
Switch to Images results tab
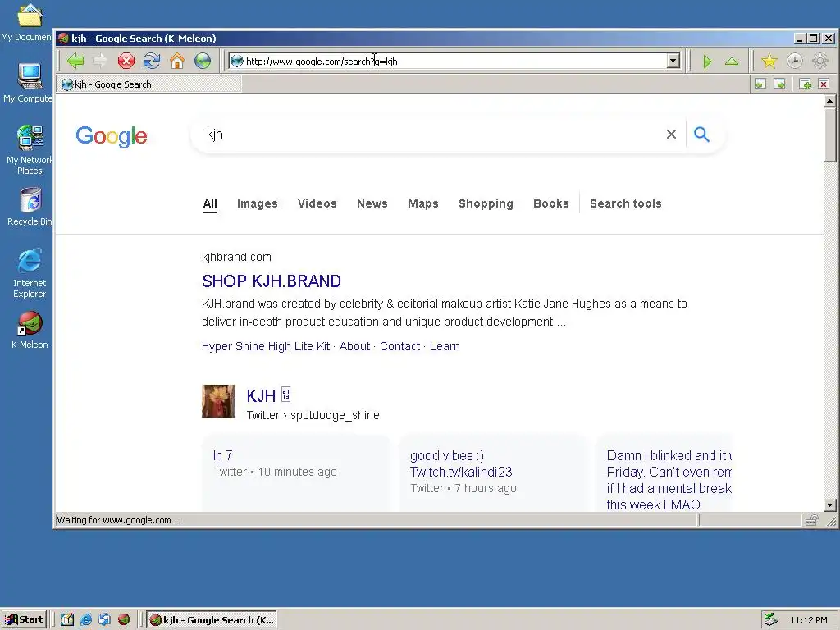tap(257, 203)
